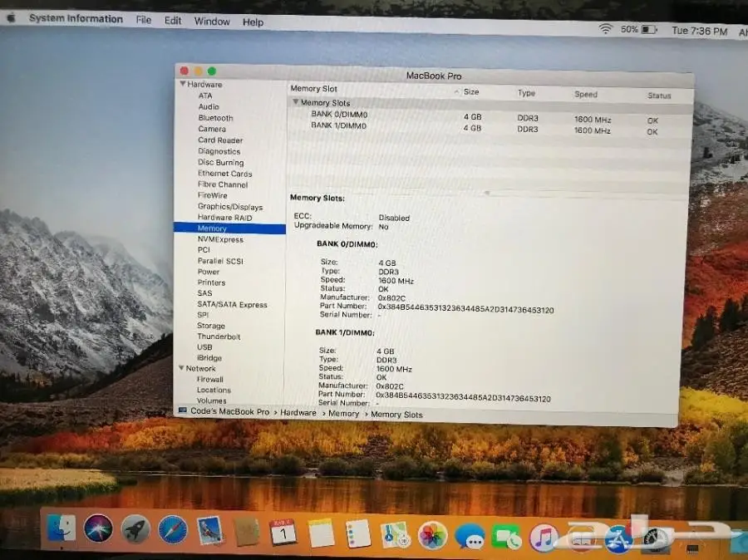The width and height of the screenshot is (748, 560).
Task: Open Photos pinwheel icon in Dock
Action: coord(432,535)
